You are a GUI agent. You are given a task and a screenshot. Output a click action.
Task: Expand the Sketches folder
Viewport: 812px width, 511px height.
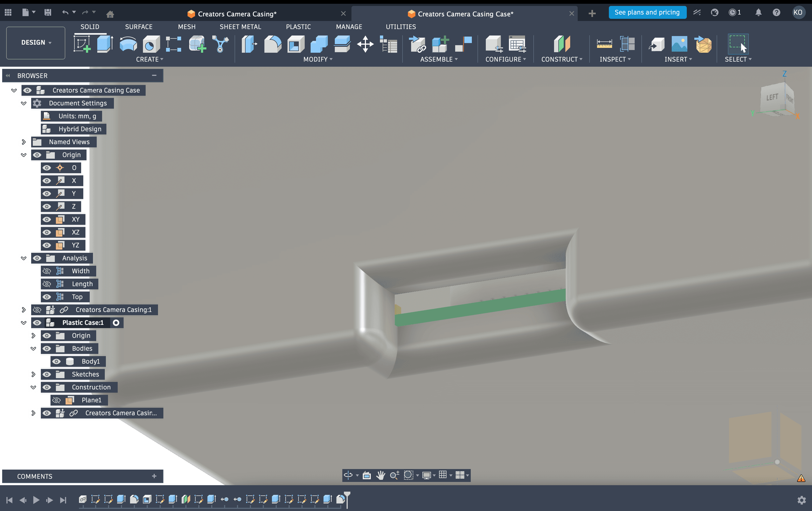(x=33, y=374)
